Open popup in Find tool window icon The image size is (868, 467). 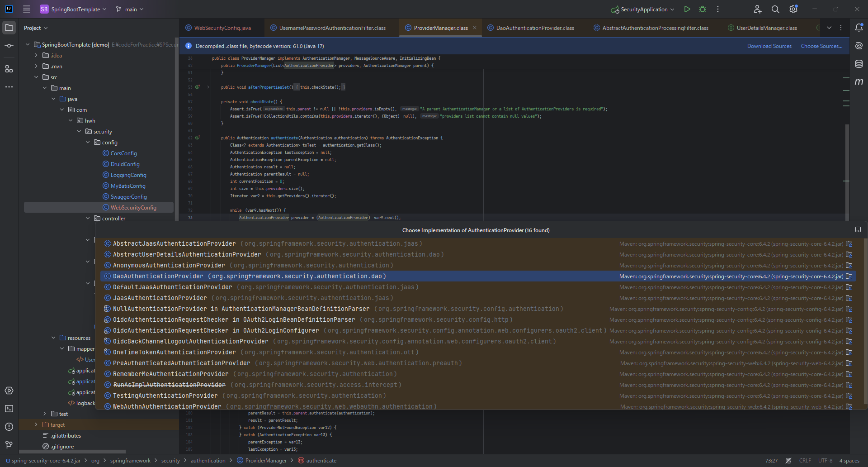tap(858, 230)
